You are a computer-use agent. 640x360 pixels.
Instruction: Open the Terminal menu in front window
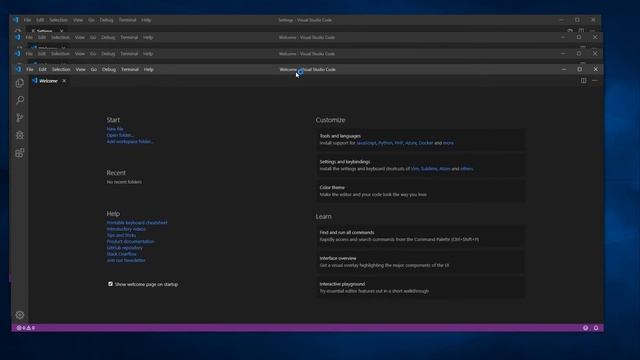(x=130, y=69)
